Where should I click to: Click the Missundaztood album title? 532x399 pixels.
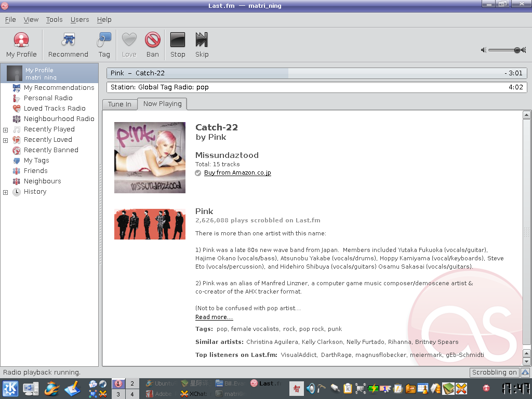point(227,155)
